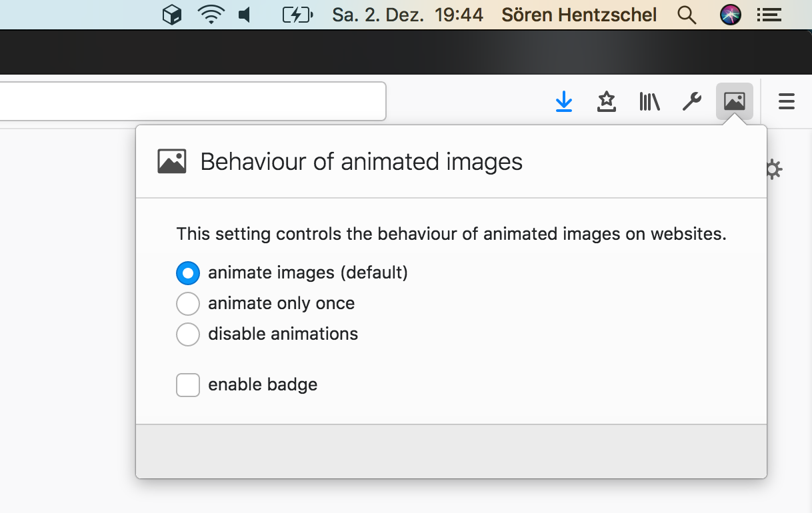Choose "disable animations" radio button
Viewport: 812px width, 513px height.
[188, 334]
